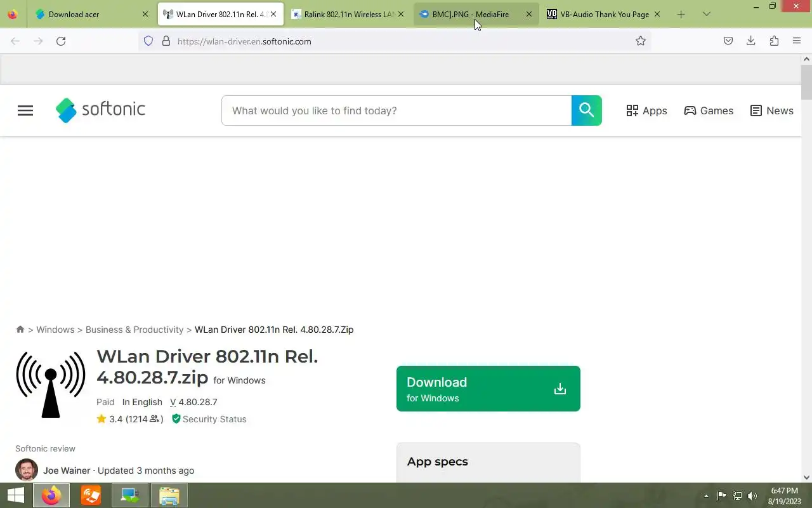Click Joe Wainer's avatar photo

click(x=27, y=470)
